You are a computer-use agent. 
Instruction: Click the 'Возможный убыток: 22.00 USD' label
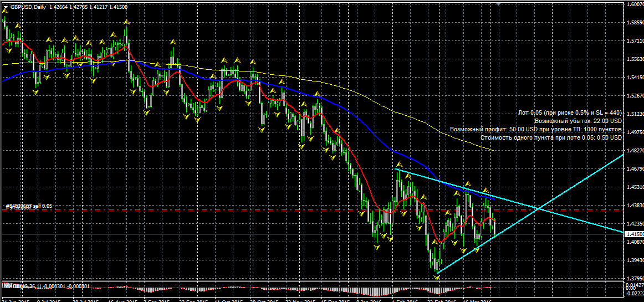coord(578,121)
